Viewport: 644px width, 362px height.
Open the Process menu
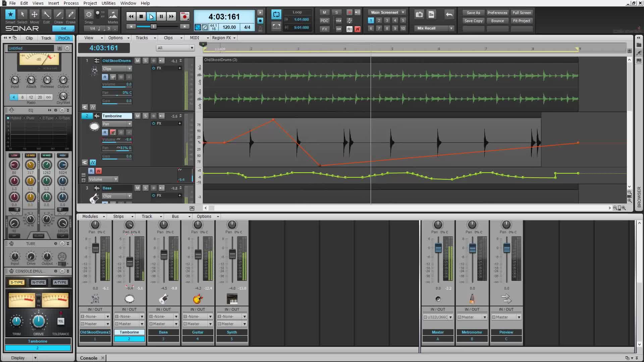pos(71,3)
